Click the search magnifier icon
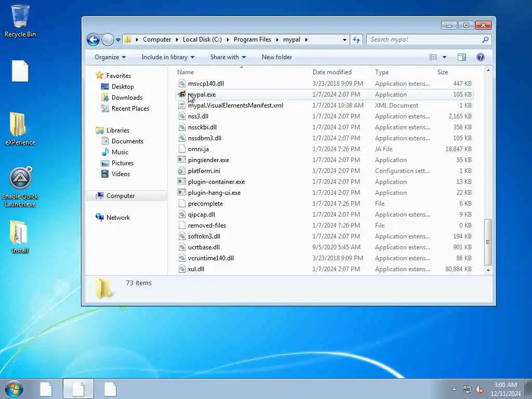The width and height of the screenshot is (532, 399). click(486, 39)
